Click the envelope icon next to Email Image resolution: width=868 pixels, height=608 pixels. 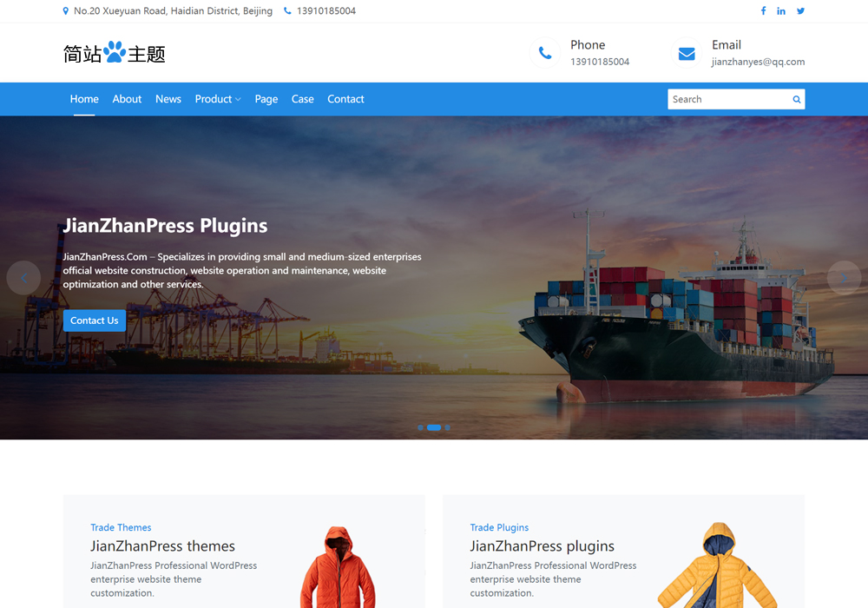coord(687,52)
